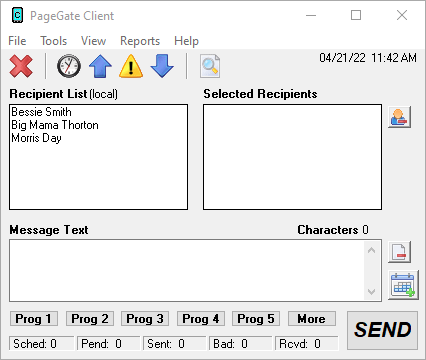Click the message text scrollbar down arrow
Screen dimensions: 426x360
pyautogui.click(x=372, y=292)
